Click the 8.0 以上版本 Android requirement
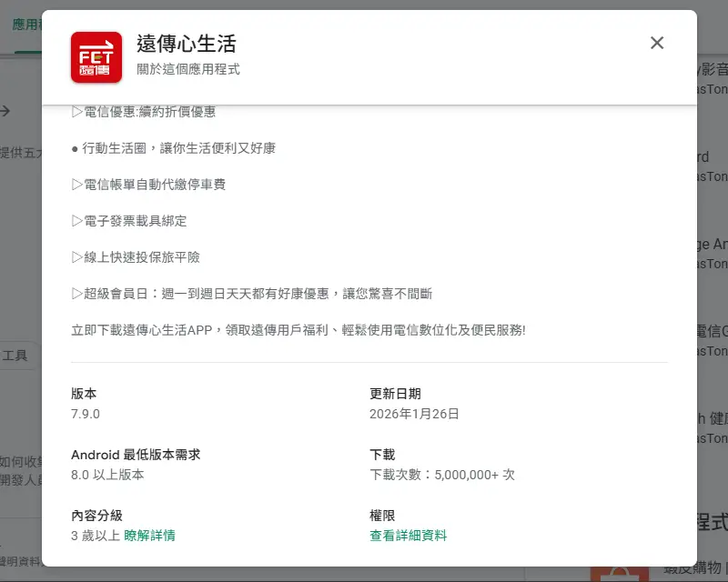 click(x=107, y=475)
